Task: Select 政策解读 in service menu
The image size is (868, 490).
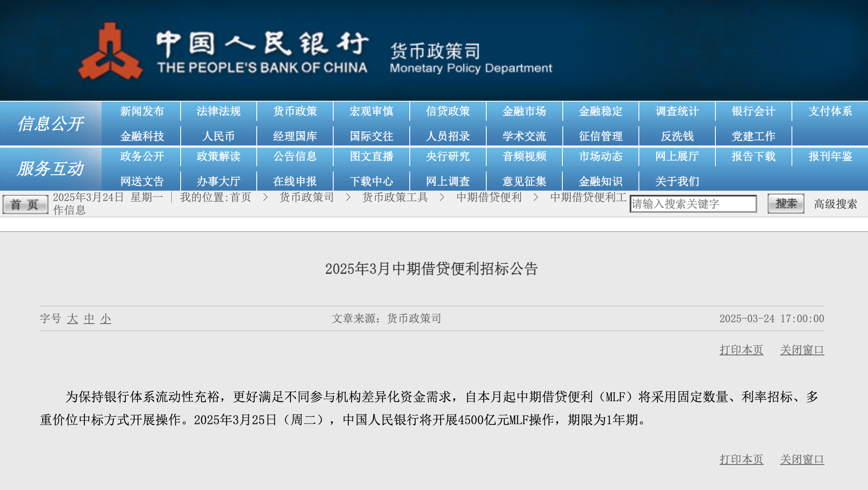Action: point(218,156)
